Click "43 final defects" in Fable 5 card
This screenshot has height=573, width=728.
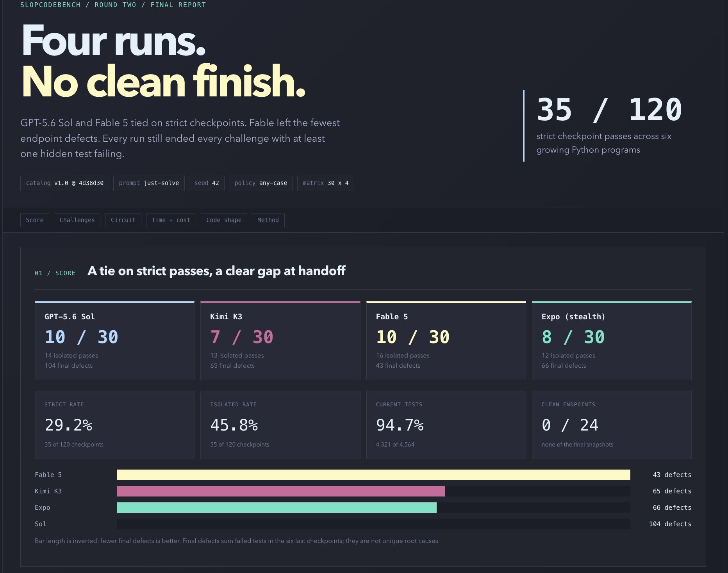coord(398,365)
